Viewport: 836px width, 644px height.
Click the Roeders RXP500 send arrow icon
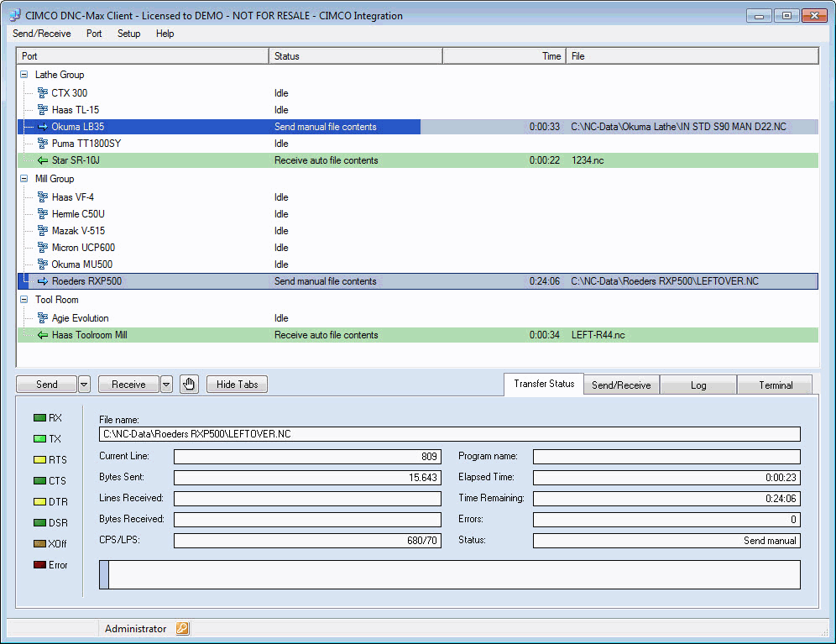pyautogui.click(x=43, y=281)
